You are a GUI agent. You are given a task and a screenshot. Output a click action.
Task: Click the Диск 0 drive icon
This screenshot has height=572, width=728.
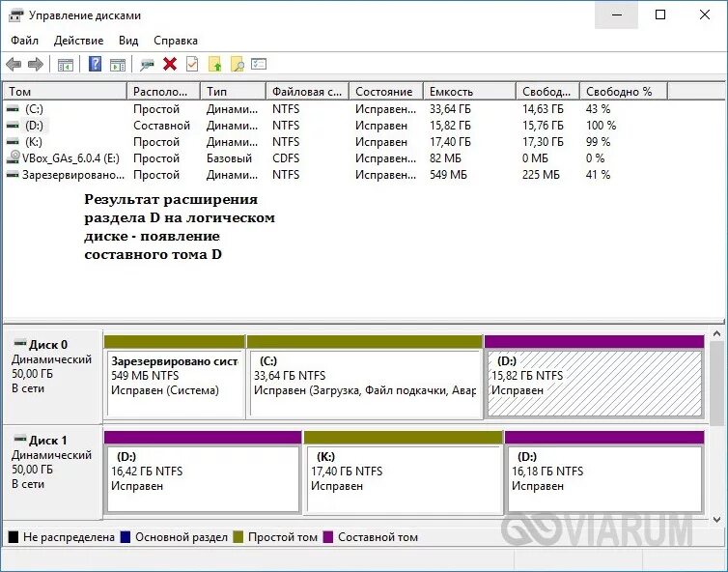point(20,343)
